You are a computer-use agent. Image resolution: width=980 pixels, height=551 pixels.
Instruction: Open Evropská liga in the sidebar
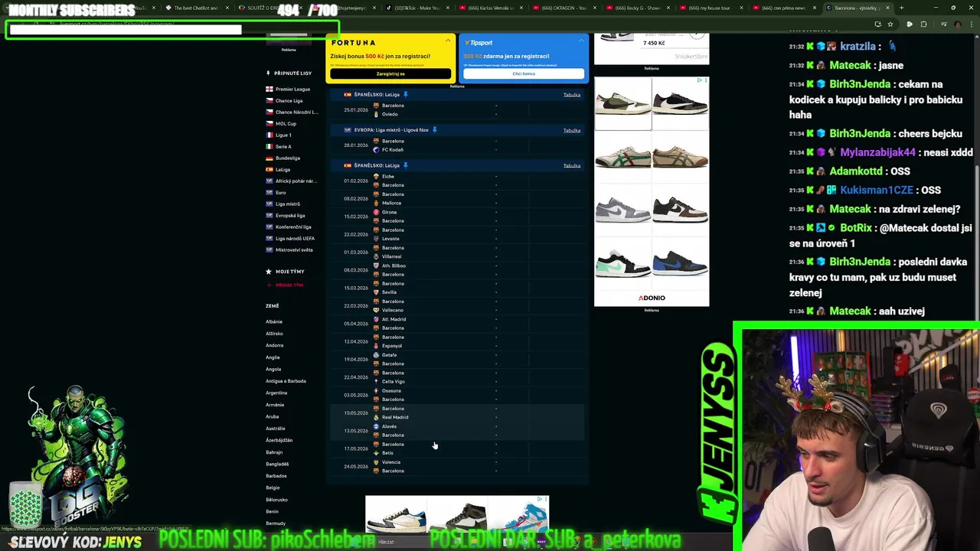pyautogui.click(x=290, y=215)
